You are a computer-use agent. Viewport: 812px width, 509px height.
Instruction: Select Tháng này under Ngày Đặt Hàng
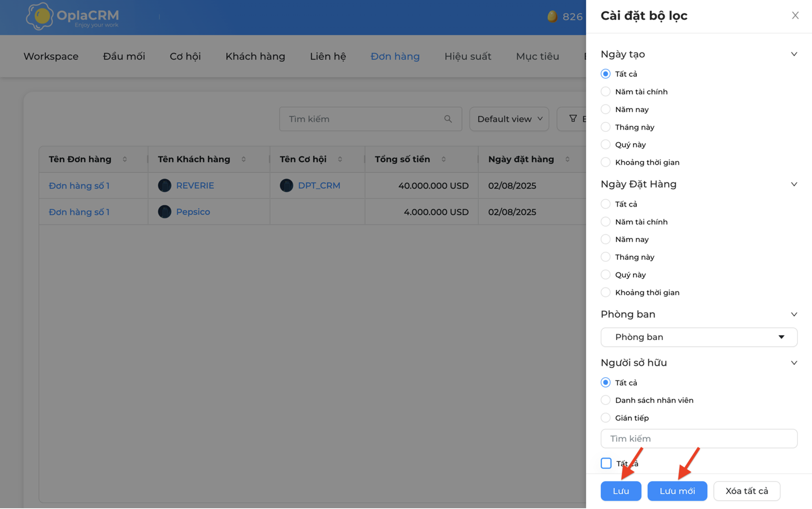(605, 257)
